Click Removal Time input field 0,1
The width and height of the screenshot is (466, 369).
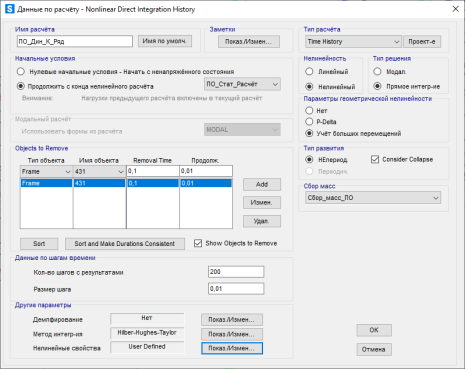coord(153,171)
